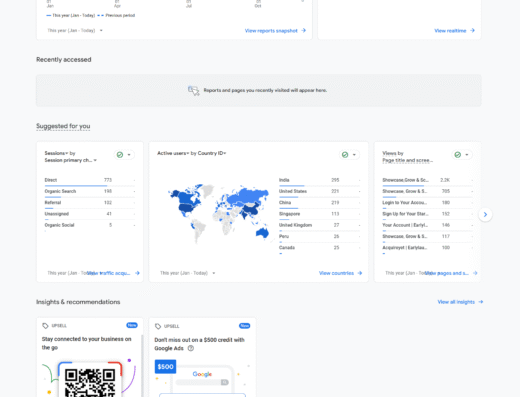The image size is (520, 397).
Task: Open the Country ID dimension dropdown
Action: [212, 153]
